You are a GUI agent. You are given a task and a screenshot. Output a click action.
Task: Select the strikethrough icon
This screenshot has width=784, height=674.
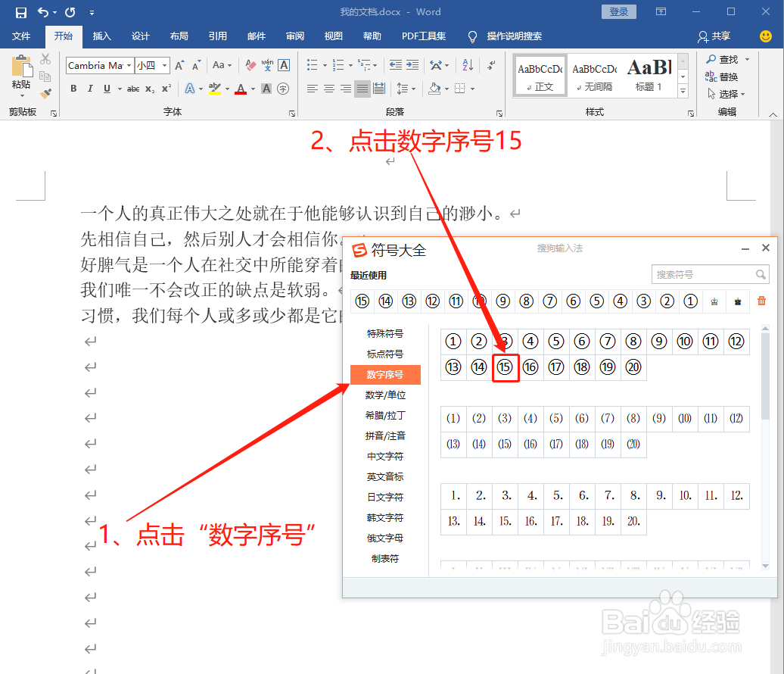[134, 88]
